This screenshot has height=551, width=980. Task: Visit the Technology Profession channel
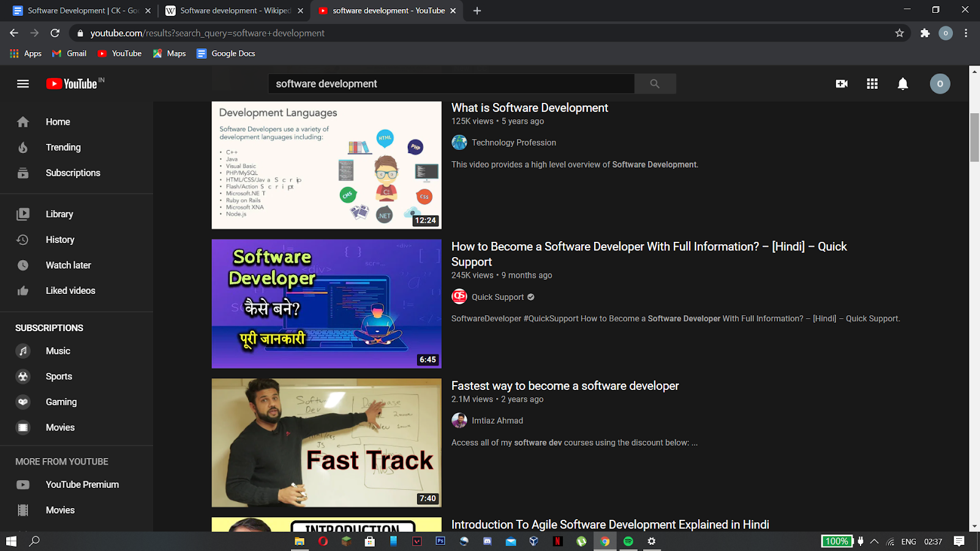[x=514, y=143]
